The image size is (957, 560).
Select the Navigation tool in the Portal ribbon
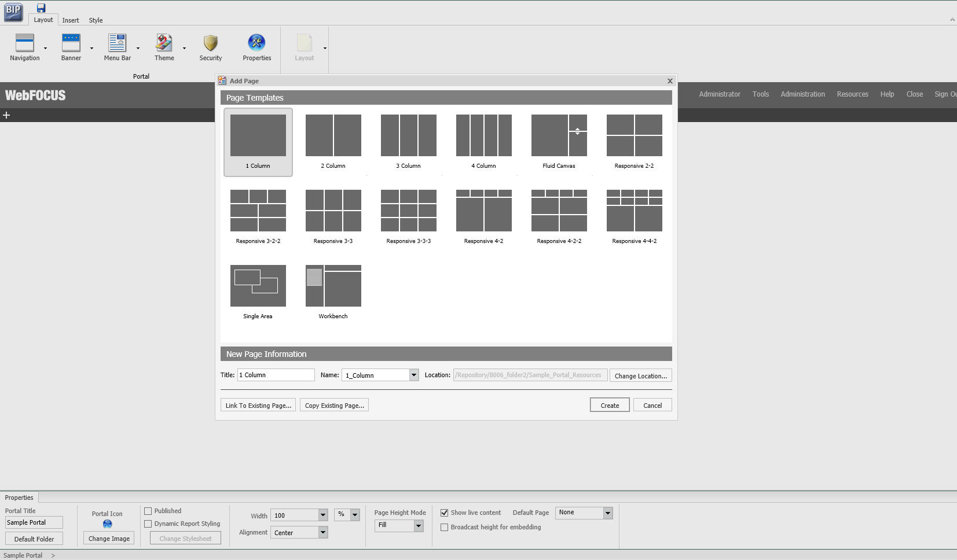(x=25, y=47)
